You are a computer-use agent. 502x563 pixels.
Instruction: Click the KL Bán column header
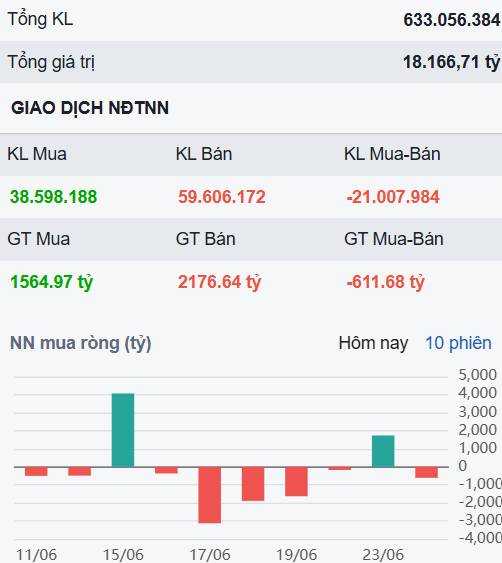pyautogui.click(x=204, y=154)
